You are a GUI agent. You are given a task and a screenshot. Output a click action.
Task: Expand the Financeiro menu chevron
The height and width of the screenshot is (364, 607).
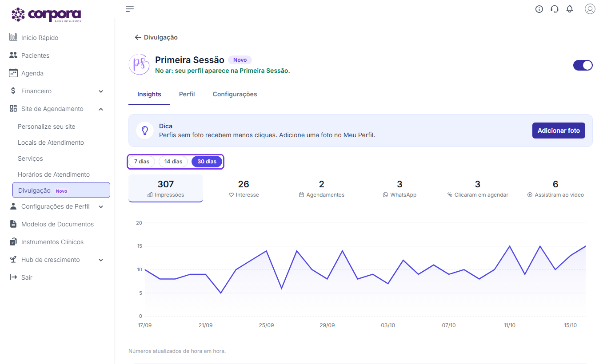pyautogui.click(x=101, y=91)
